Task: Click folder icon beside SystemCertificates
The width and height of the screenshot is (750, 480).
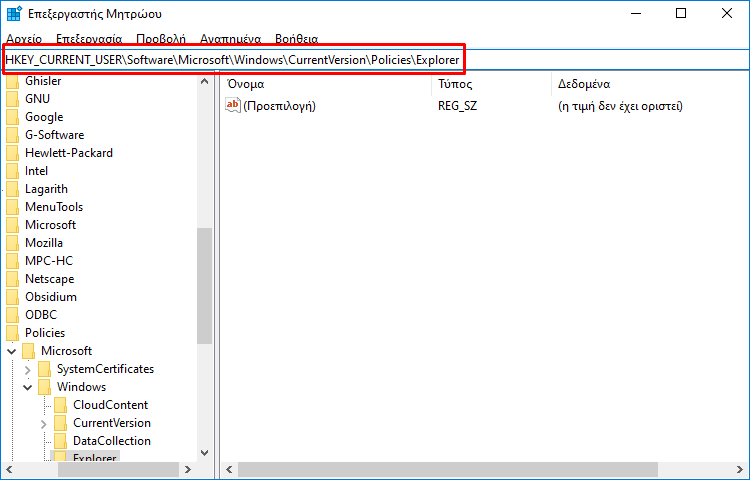Action: 44,369
